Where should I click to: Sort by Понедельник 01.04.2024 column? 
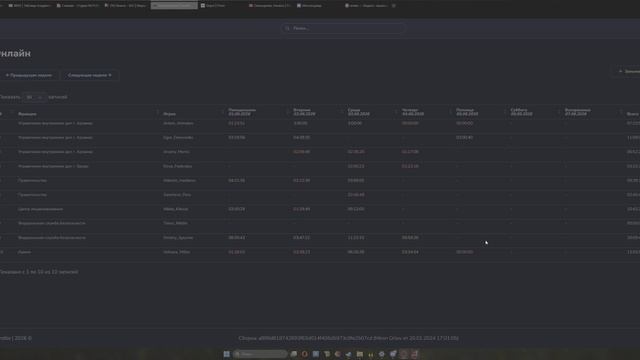[242, 112]
